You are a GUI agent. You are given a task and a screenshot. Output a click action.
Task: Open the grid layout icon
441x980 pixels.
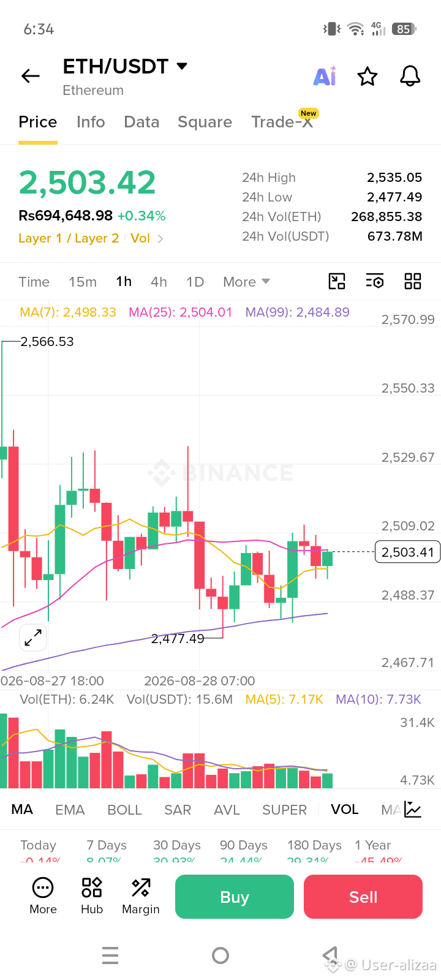pos(413,281)
